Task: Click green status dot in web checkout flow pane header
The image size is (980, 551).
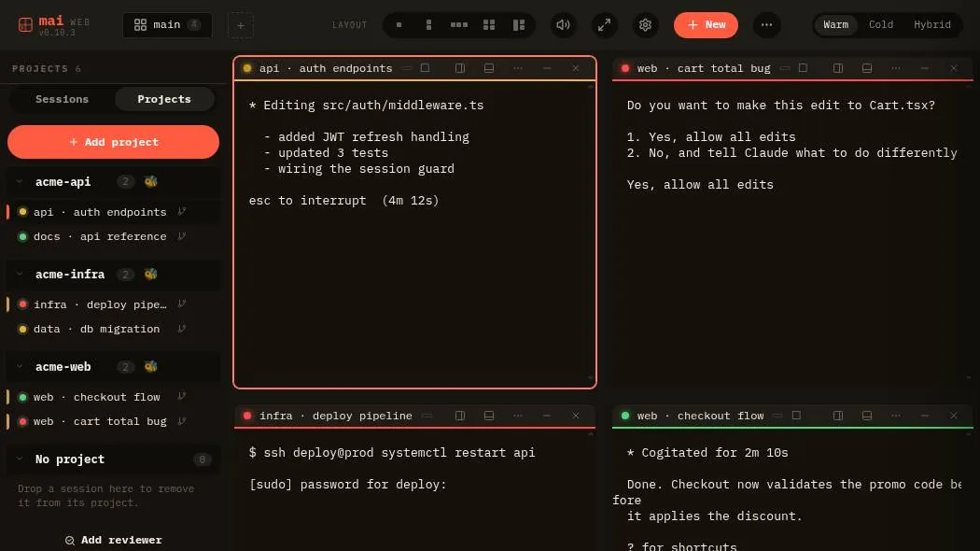Action: point(625,416)
